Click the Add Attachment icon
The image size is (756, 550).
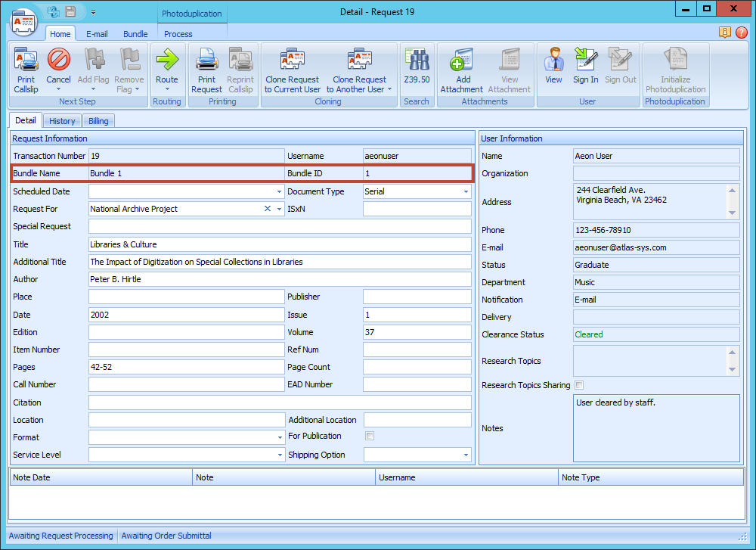pyautogui.click(x=461, y=61)
